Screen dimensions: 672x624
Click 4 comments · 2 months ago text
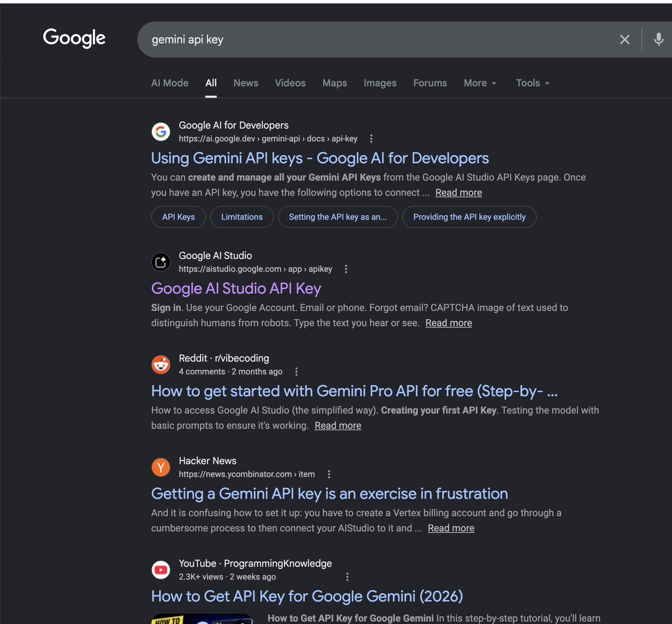click(x=231, y=372)
